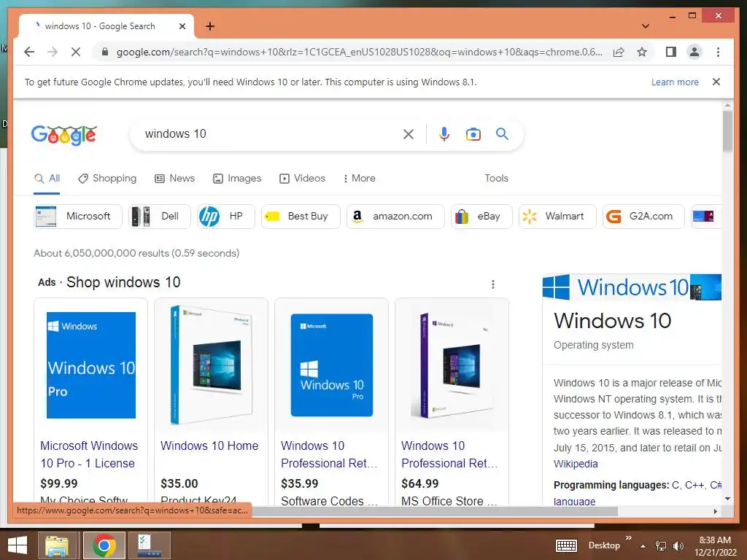Click the scroll down arrow
The width and height of the screenshot is (747, 560).
pyautogui.click(x=727, y=499)
